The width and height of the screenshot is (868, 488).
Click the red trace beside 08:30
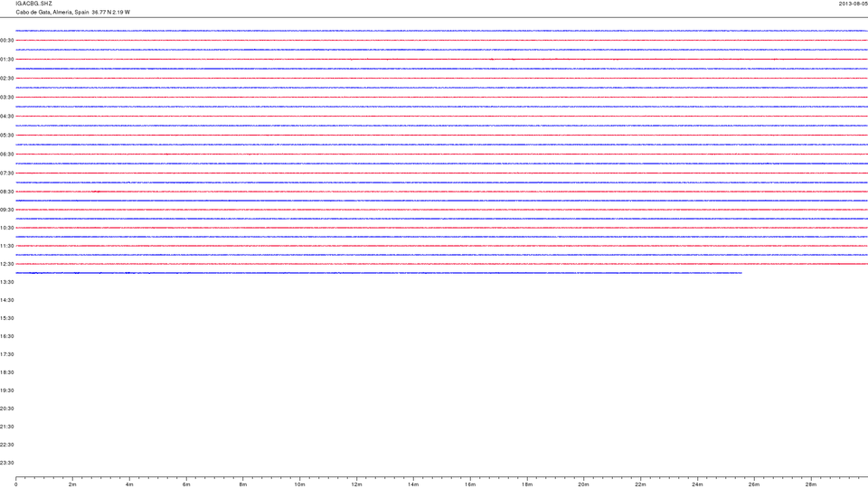tap(442, 192)
